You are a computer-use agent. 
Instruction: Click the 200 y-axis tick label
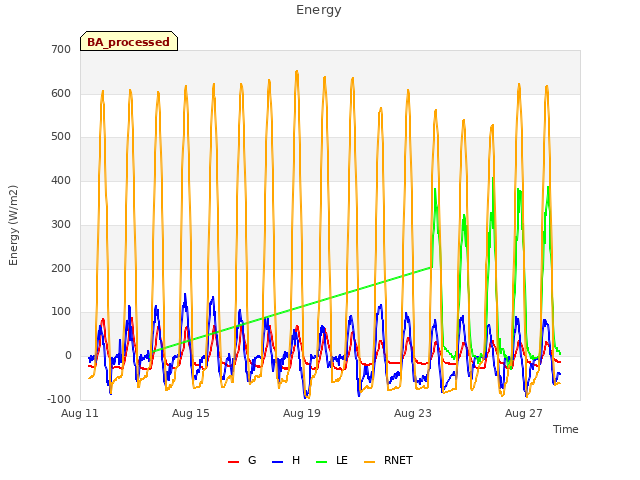click(61, 268)
